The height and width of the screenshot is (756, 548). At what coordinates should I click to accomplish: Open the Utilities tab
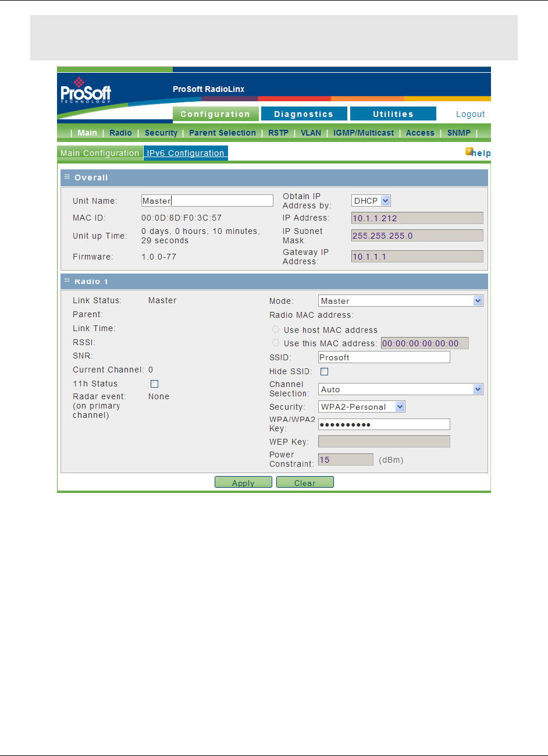[x=393, y=114]
